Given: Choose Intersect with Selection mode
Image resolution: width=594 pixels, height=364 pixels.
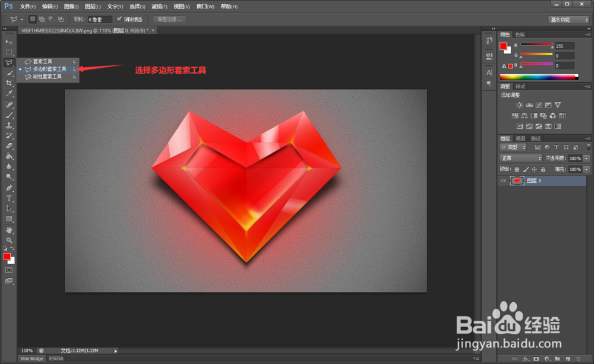Looking at the screenshot, I should coord(61,19).
